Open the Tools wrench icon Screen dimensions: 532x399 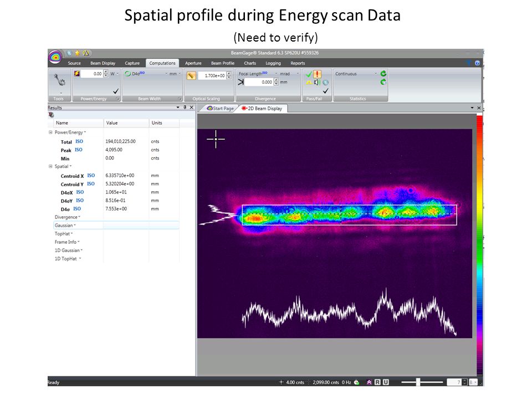click(x=59, y=80)
